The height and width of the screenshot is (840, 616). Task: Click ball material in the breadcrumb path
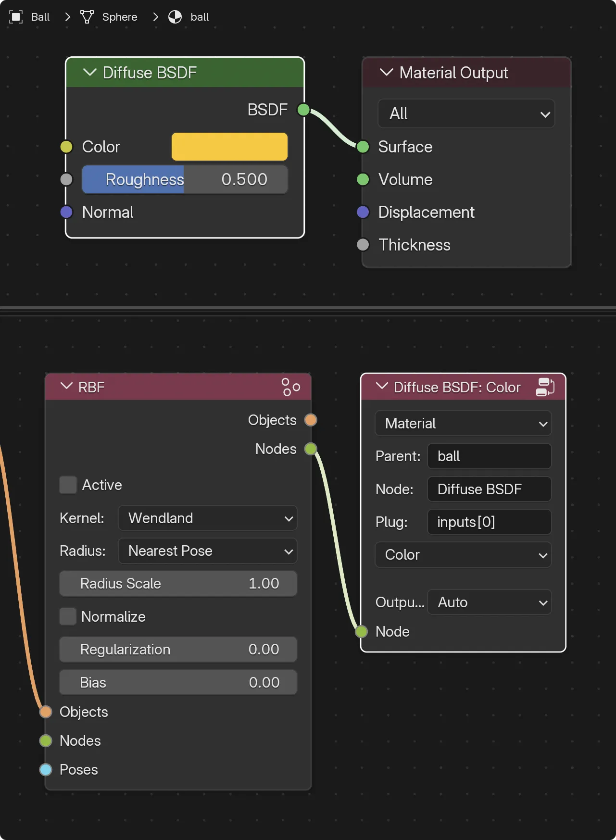click(x=200, y=17)
